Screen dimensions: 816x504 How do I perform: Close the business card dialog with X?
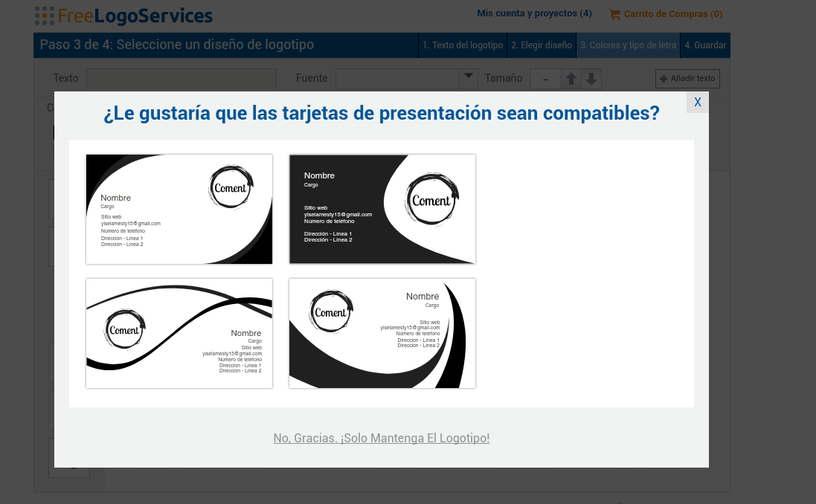click(x=697, y=103)
